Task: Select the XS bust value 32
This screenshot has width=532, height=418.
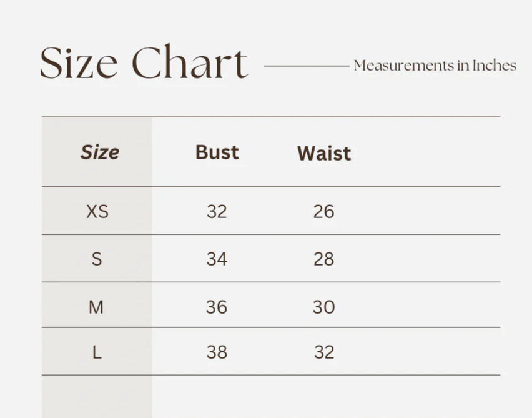Action: point(217,212)
